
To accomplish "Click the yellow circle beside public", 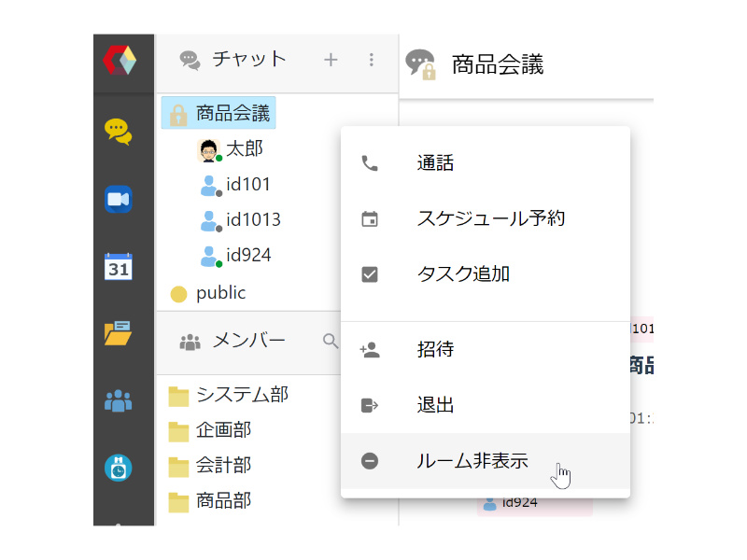I will [x=178, y=294].
